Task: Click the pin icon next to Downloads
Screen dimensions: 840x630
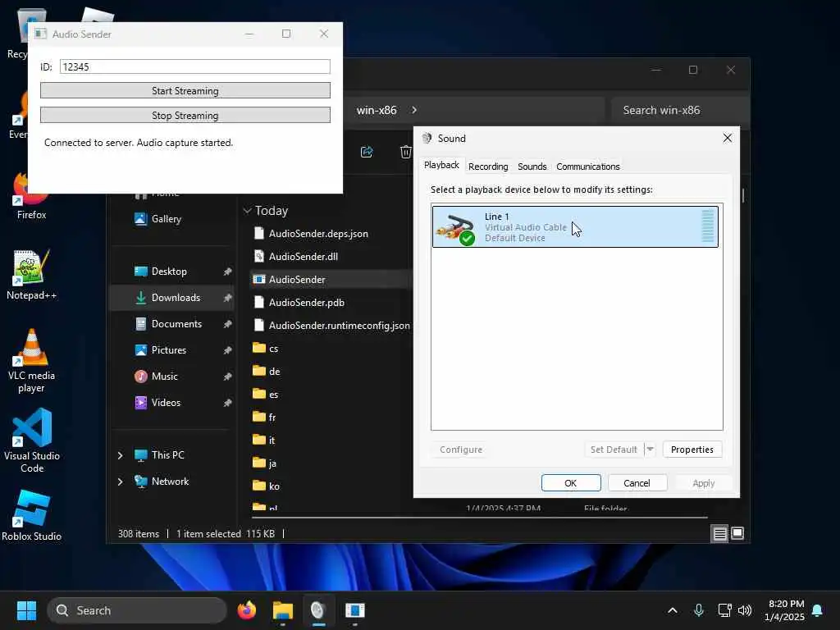Action: point(228,298)
